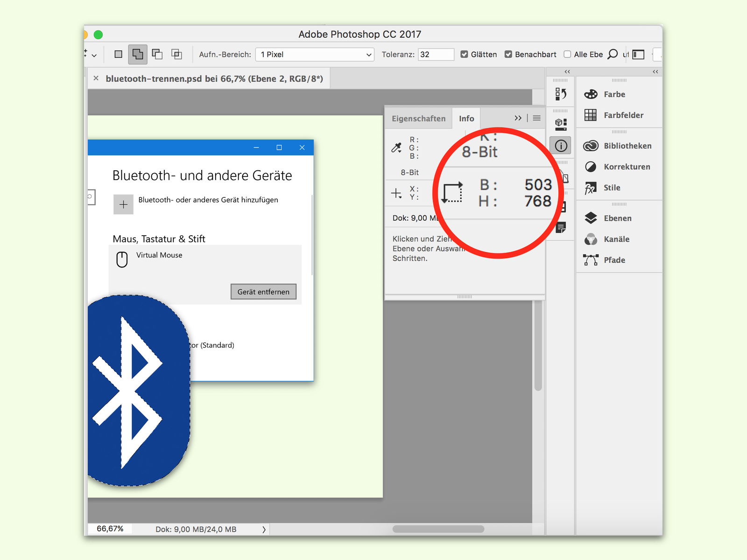Click the Gerät entfernen button
This screenshot has width=747, height=560.
tap(264, 292)
